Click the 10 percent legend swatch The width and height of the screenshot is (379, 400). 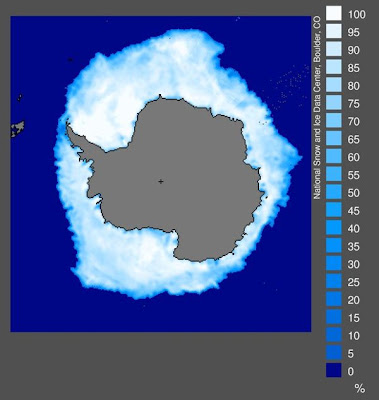tap(334, 334)
